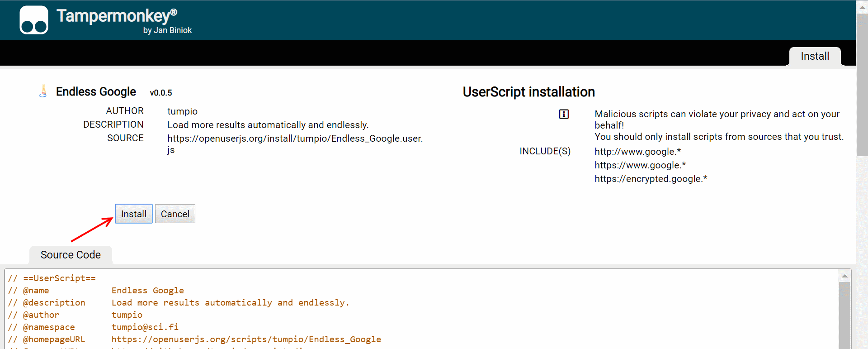Click the '@description' line in source code

pos(179,302)
